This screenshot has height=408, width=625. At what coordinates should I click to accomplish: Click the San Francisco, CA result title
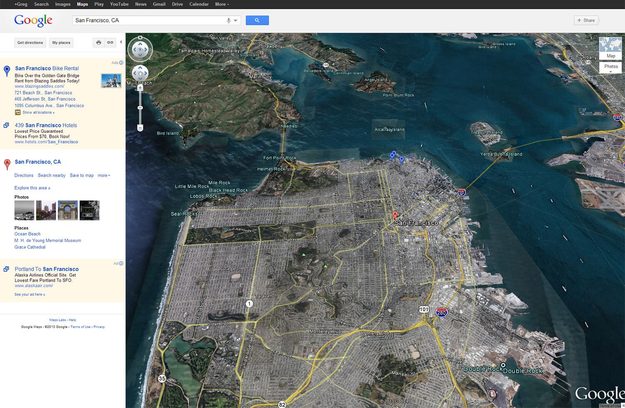(x=38, y=162)
